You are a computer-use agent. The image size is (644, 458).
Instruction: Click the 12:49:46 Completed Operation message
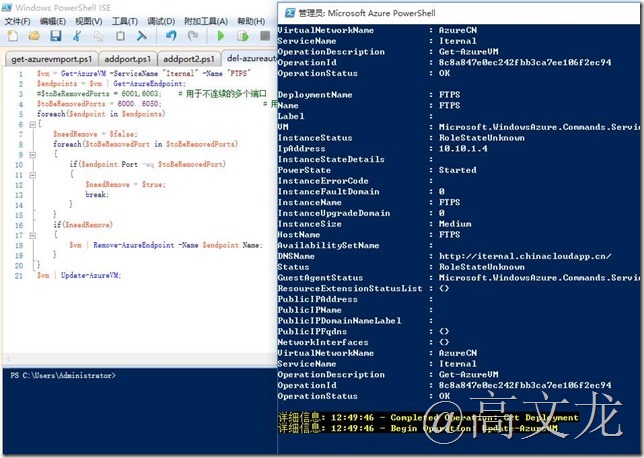(428, 418)
